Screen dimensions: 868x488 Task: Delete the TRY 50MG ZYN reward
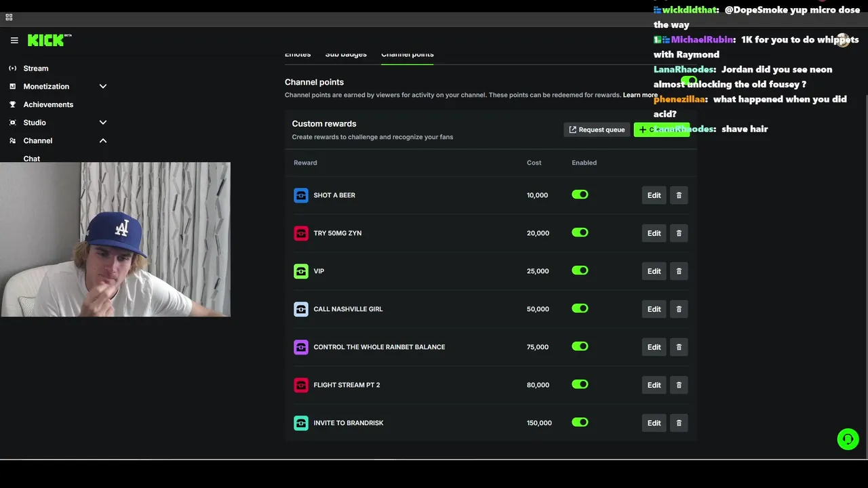[679, 233]
